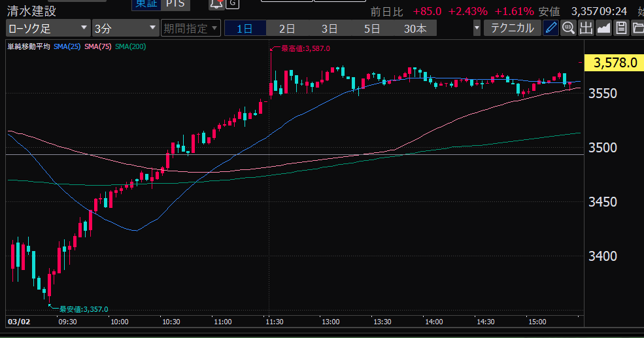Select the 1日 period button

pos(245,29)
